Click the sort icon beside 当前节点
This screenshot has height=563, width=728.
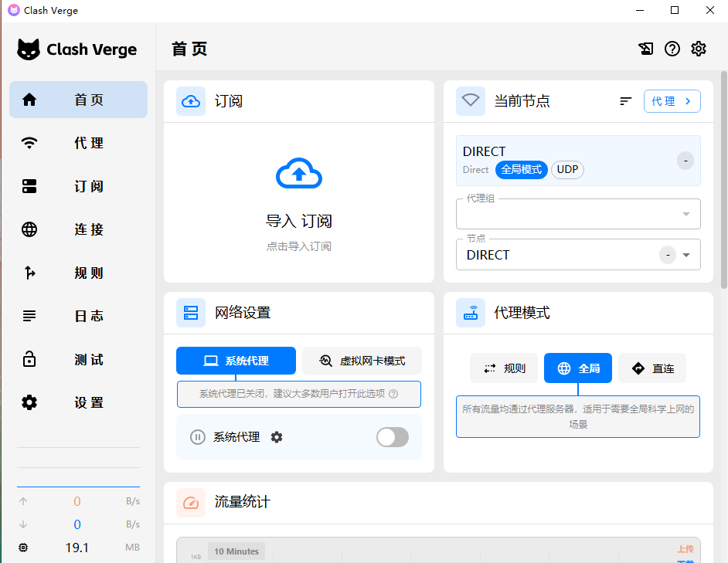pos(626,100)
